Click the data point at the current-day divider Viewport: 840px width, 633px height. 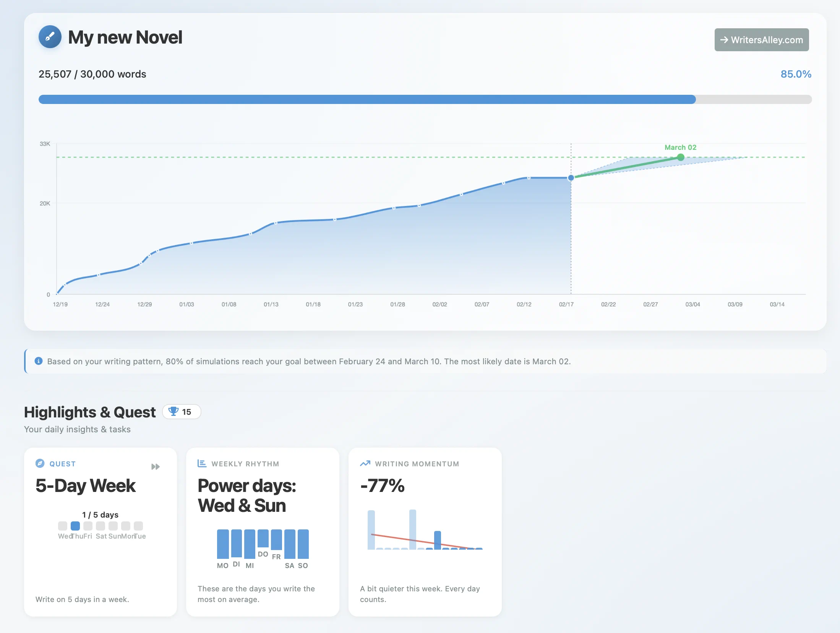[x=571, y=177]
